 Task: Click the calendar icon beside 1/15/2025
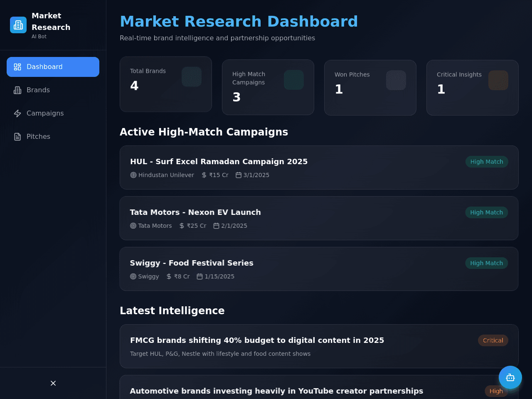(x=199, y=276)
